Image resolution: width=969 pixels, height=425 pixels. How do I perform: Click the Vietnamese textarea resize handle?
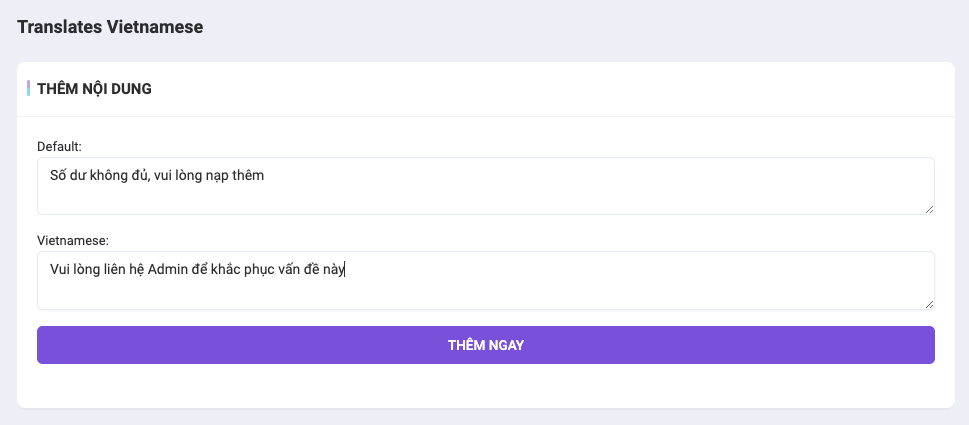929,303
